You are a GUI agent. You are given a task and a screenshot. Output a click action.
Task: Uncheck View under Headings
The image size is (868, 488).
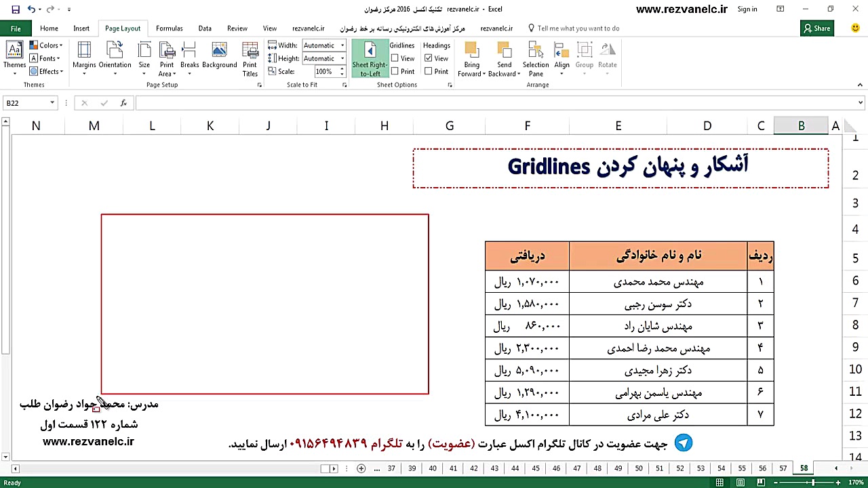click(x=429, y=58)
